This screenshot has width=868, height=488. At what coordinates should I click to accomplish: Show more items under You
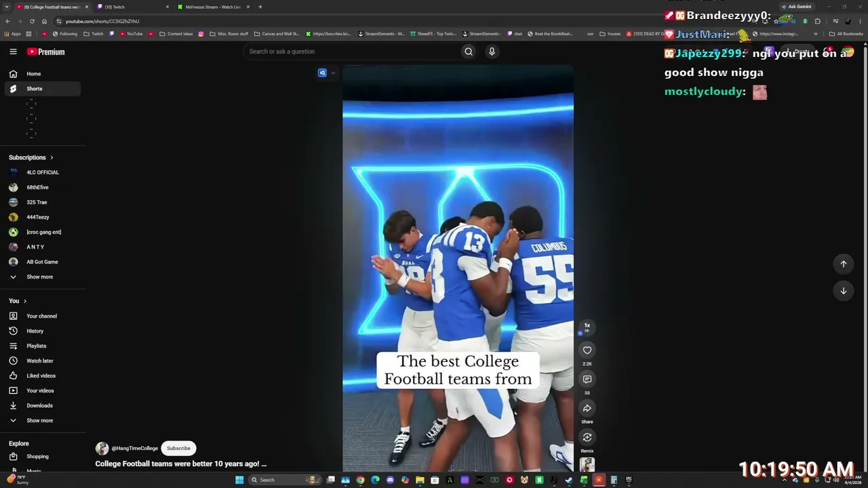click(x=39, y=420)
